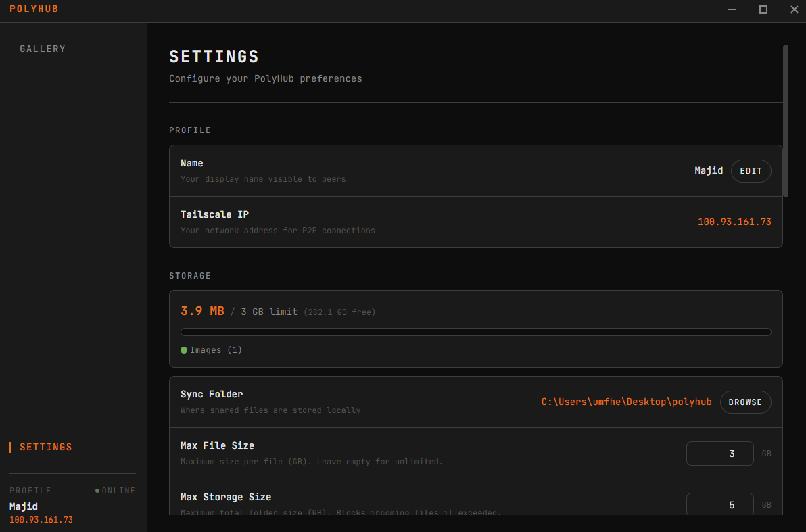Click the green ONLINE status dot
The height and width of the screenshot is (532, 806).
(96, 490)
